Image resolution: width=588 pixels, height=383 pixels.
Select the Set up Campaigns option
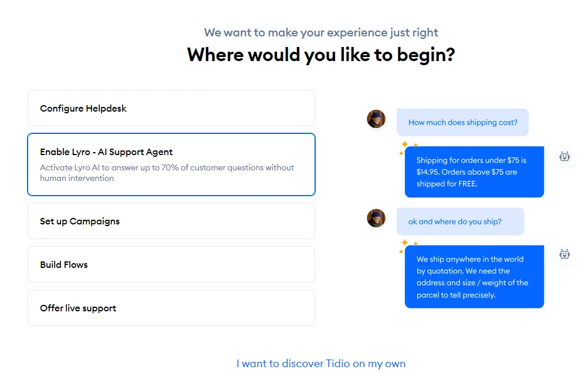tap(171, 221)
